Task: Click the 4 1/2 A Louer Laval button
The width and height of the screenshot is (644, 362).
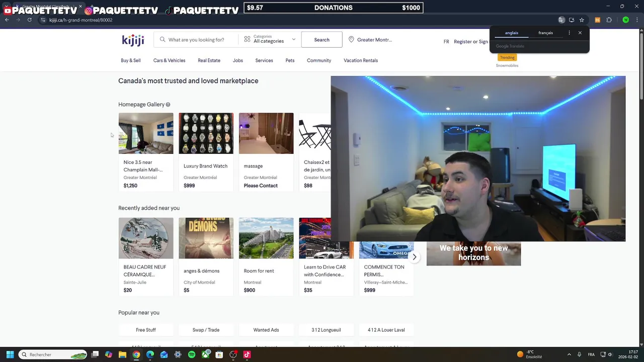Action: (386, 330)
